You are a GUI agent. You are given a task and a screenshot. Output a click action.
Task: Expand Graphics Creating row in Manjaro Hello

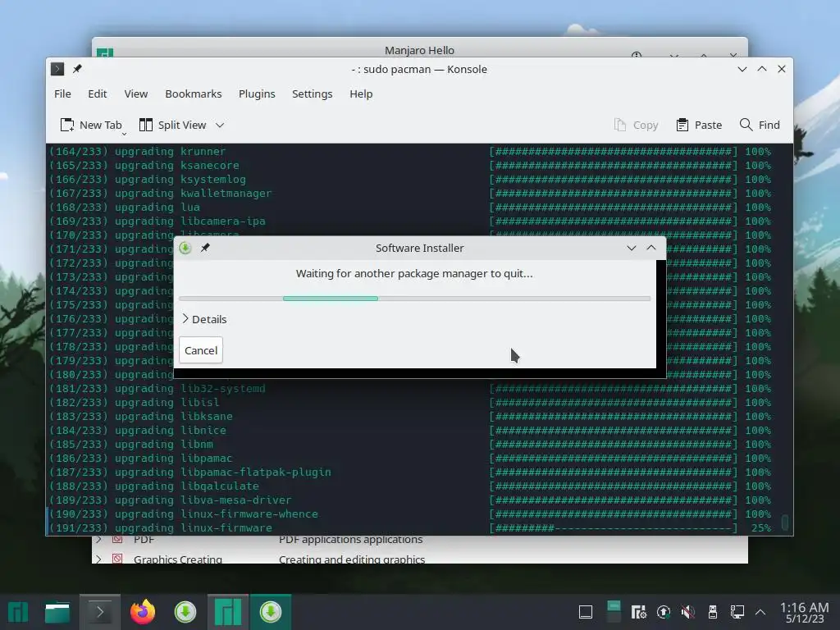click(98, 559)
